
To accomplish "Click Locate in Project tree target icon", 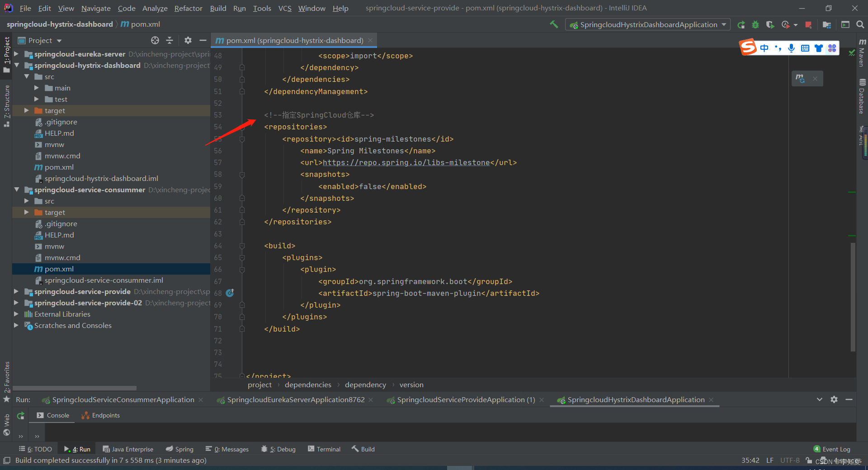I will 155,41.
